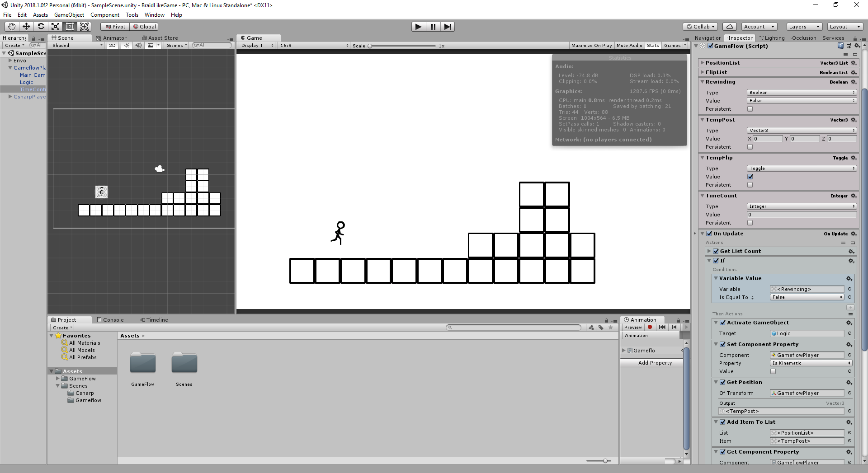Open the Component menu
This screenshot has height=473, width=868.
[105, 15]
